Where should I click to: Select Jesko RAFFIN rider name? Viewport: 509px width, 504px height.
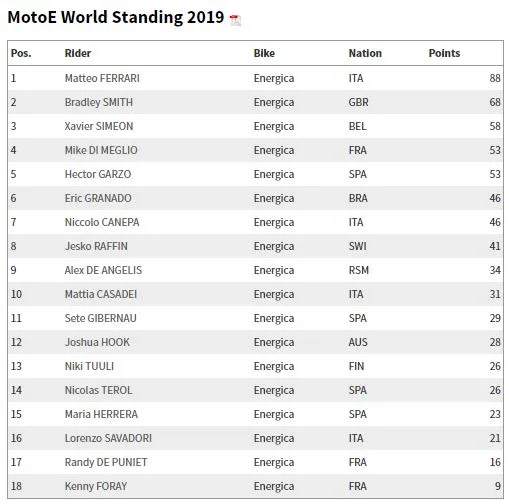tap(96, 246)
